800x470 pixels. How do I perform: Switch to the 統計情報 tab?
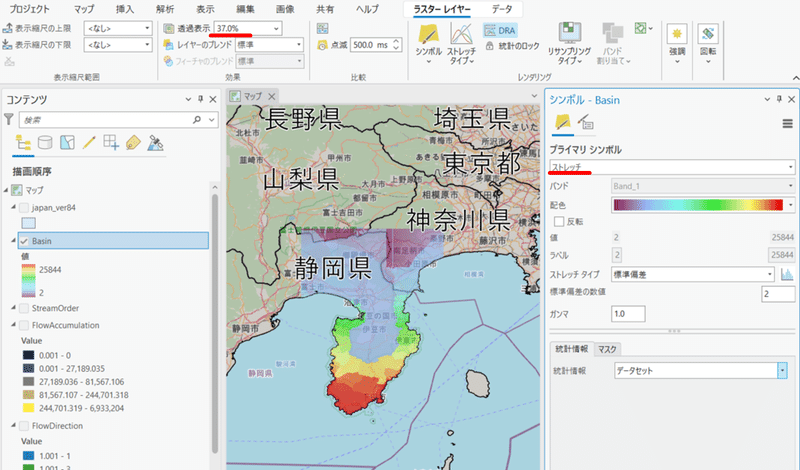tap(571, 349)
